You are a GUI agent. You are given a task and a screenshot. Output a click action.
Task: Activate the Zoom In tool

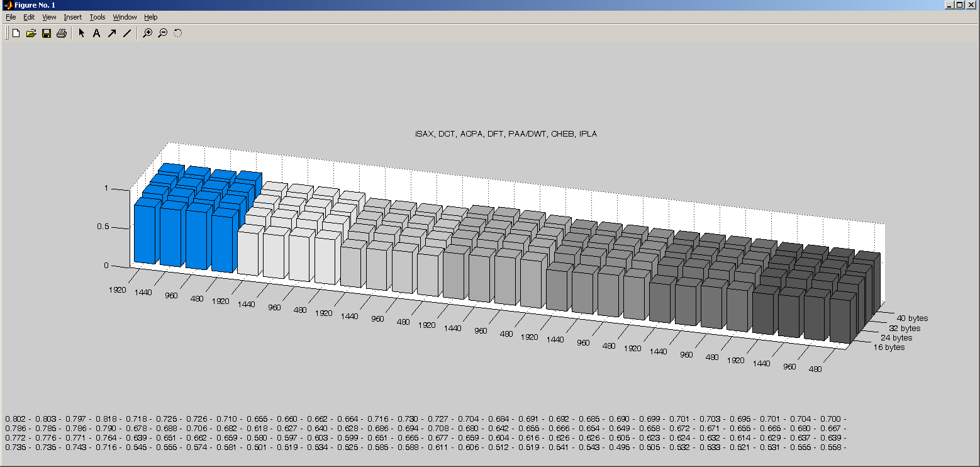[x=147, y=33]
